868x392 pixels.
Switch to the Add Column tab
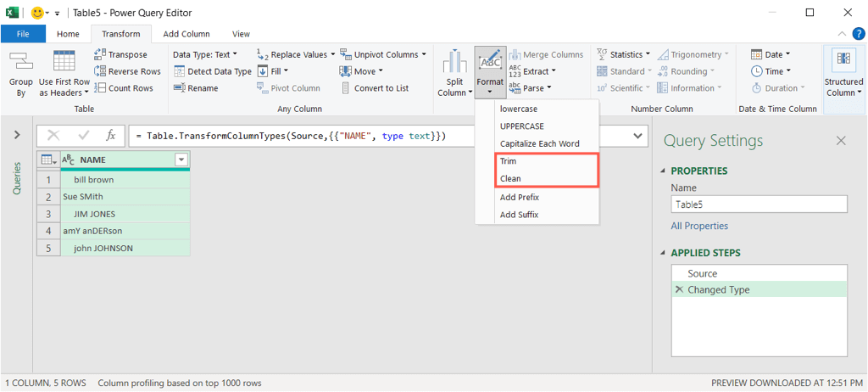186,34
